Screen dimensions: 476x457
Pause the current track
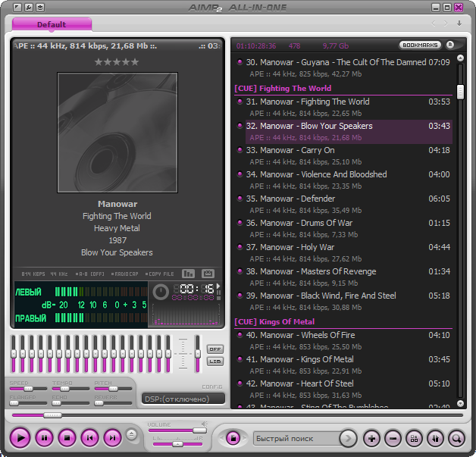(x=44, y=437)
